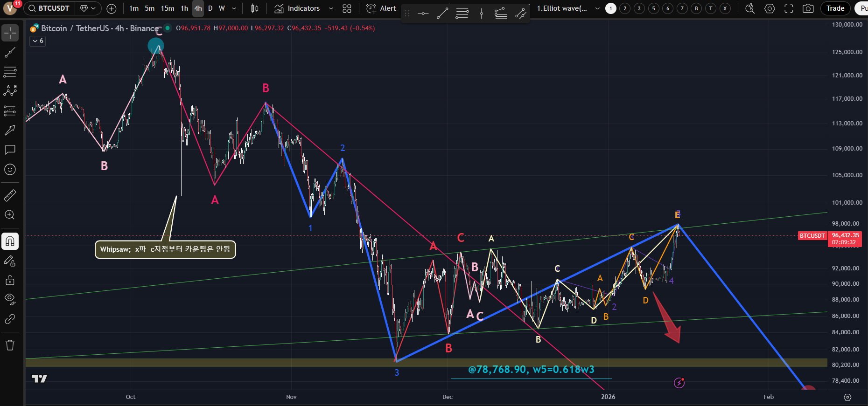Select the Elliott wave patterns tool

point(10,91)
